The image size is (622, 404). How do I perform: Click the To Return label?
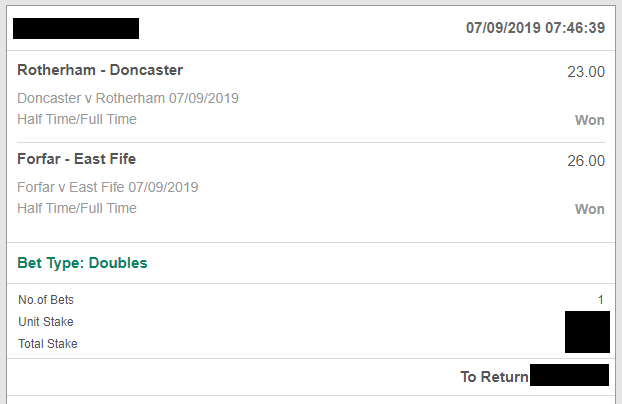493,377
